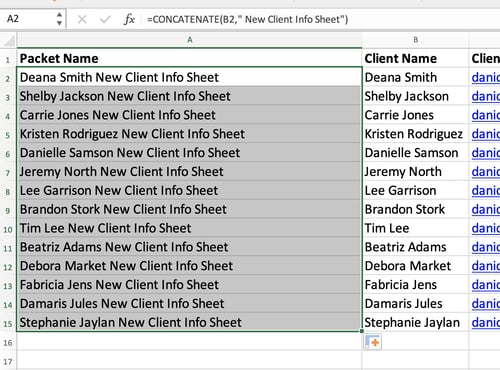The height and width of the screenshot is (370, 500).
Task: Select cell Carrie Jones New Client Info Sheet
Action: 189,115
